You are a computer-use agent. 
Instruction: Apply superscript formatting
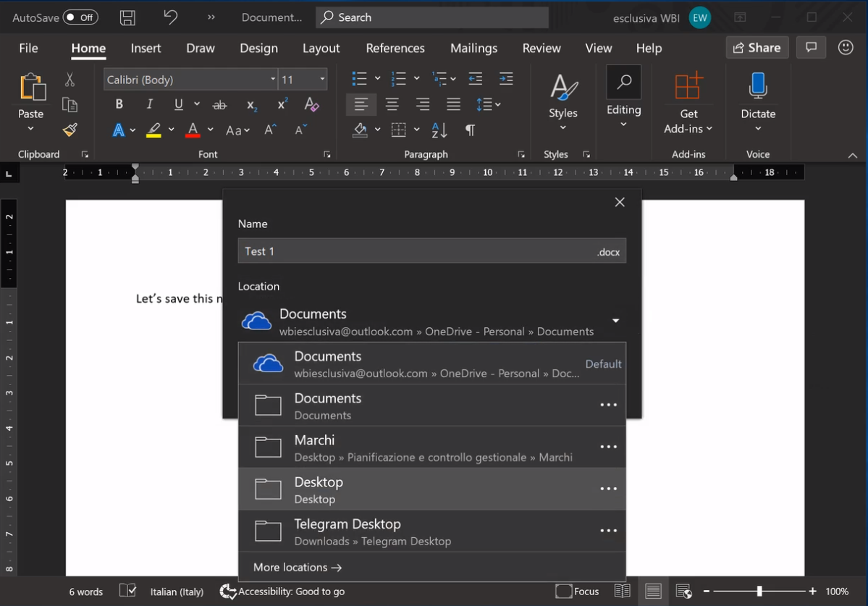[x=282, y=104]
